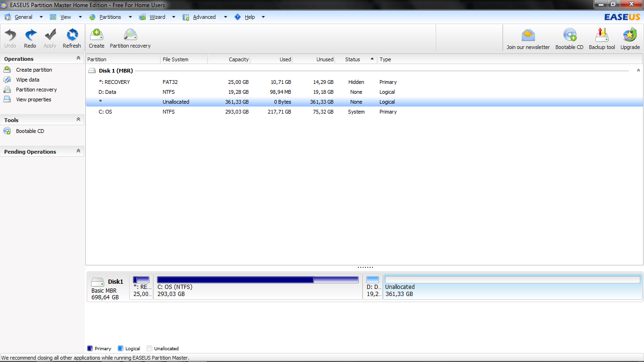Open the View menu

(66, 17)
